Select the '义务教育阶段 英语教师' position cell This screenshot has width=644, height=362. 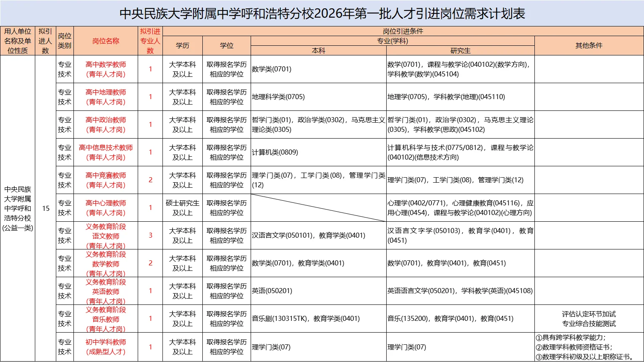(106, 291)
